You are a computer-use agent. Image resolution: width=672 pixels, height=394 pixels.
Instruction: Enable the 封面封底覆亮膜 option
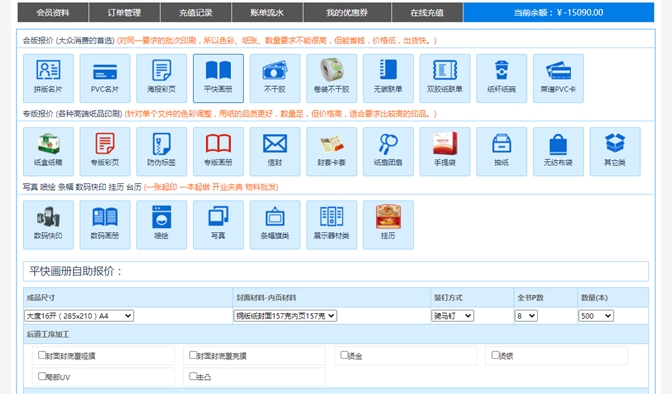tap(193, 355)
